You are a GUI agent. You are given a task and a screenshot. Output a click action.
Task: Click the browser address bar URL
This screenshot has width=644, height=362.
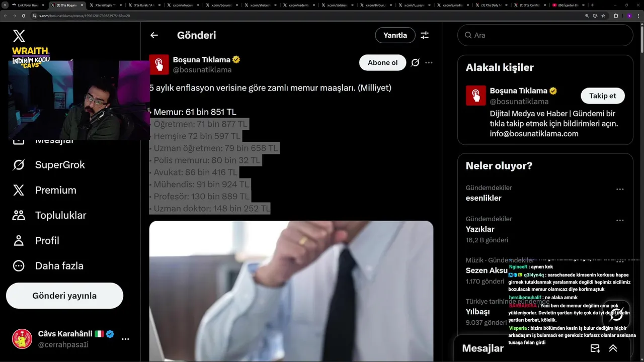coord(85,16)
